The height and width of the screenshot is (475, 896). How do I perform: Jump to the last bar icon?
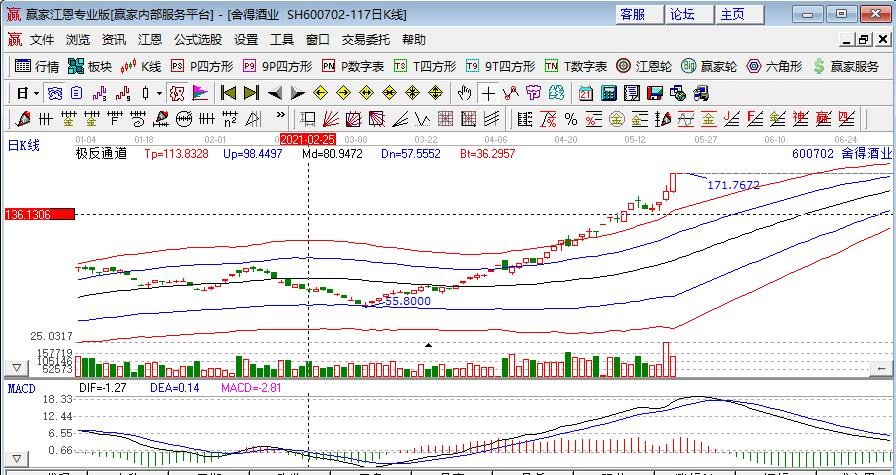251,93
